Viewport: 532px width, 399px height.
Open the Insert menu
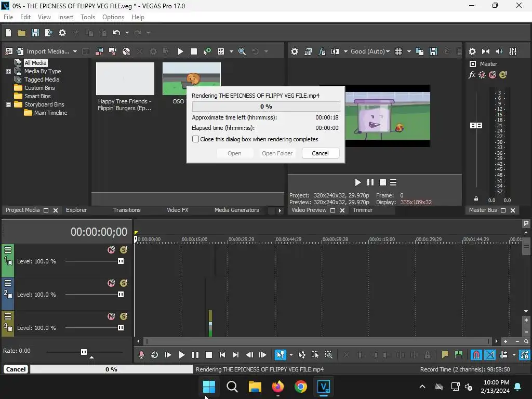pos(65,17)
